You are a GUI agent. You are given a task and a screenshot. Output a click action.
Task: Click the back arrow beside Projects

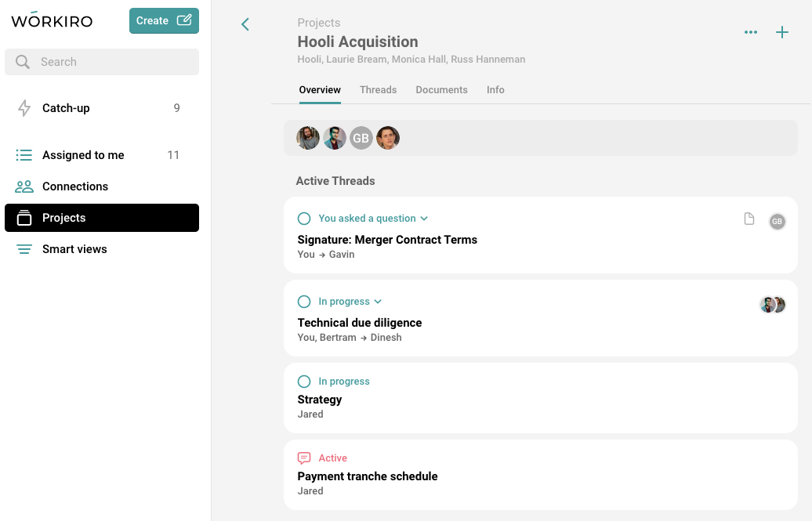(245, 24)
